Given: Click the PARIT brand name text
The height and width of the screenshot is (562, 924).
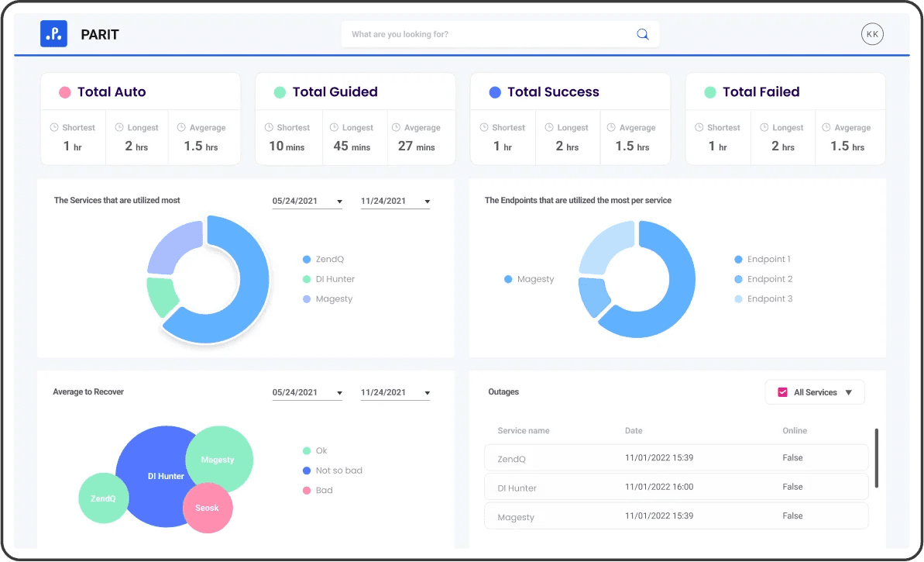Looking at the screenshot, I should click(x=100, y=35).
